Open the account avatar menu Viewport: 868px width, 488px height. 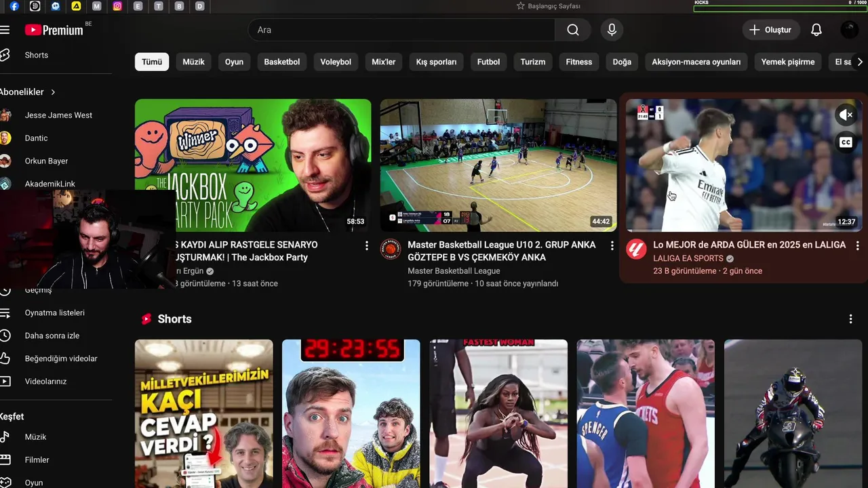tap(849, 30)
